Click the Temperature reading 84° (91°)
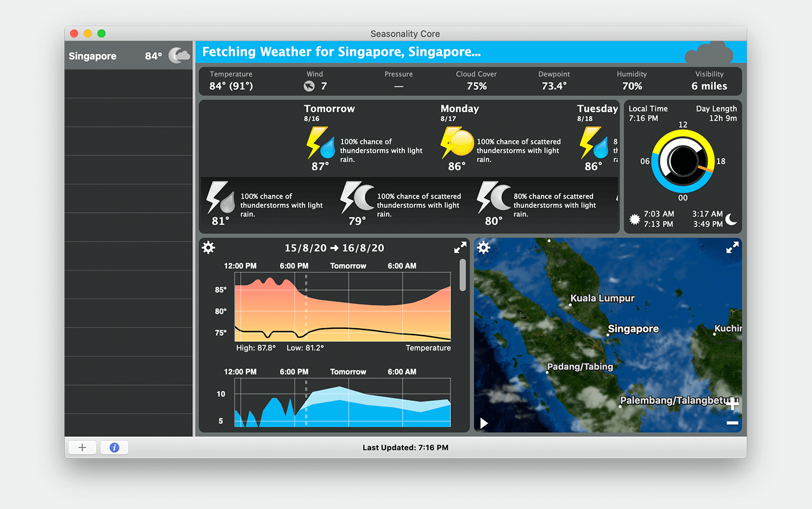The image size is (812, 509). 231,86
